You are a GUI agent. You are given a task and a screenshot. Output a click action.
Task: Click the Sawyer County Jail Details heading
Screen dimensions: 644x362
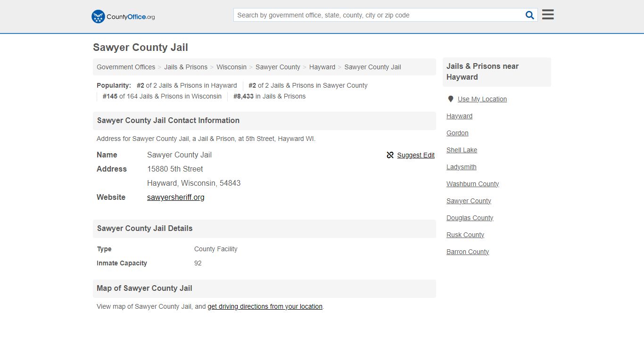click(x=145, y=229)
